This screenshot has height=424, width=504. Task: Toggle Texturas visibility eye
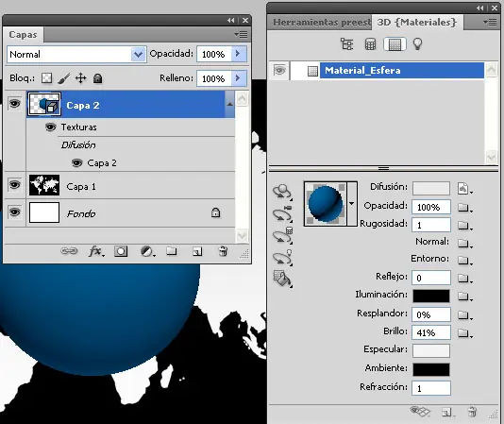click(50, 127)
